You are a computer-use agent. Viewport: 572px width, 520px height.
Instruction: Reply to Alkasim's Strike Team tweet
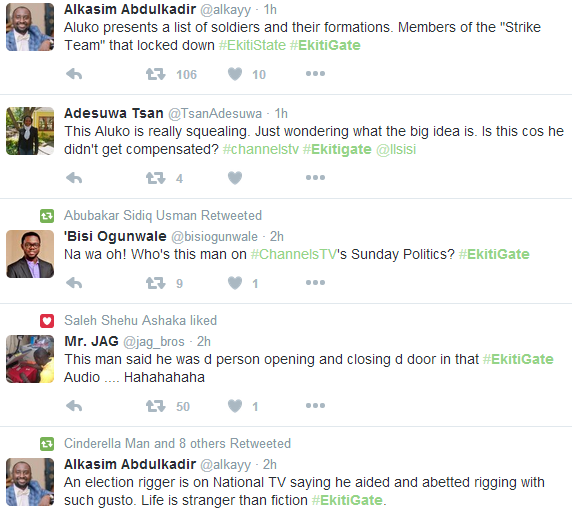74,74
